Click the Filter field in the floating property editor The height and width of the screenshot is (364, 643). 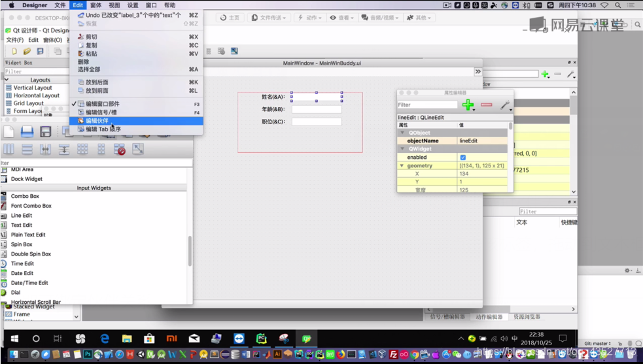point(427,105)
